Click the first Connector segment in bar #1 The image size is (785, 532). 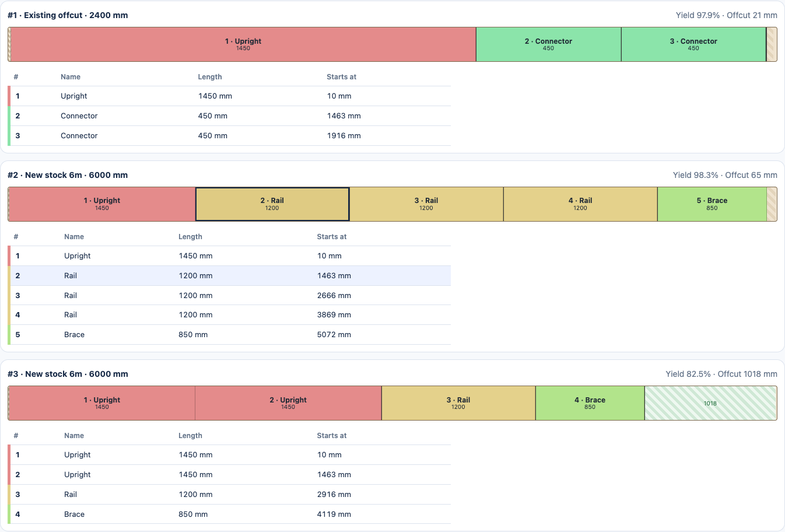tap(548, 44)
